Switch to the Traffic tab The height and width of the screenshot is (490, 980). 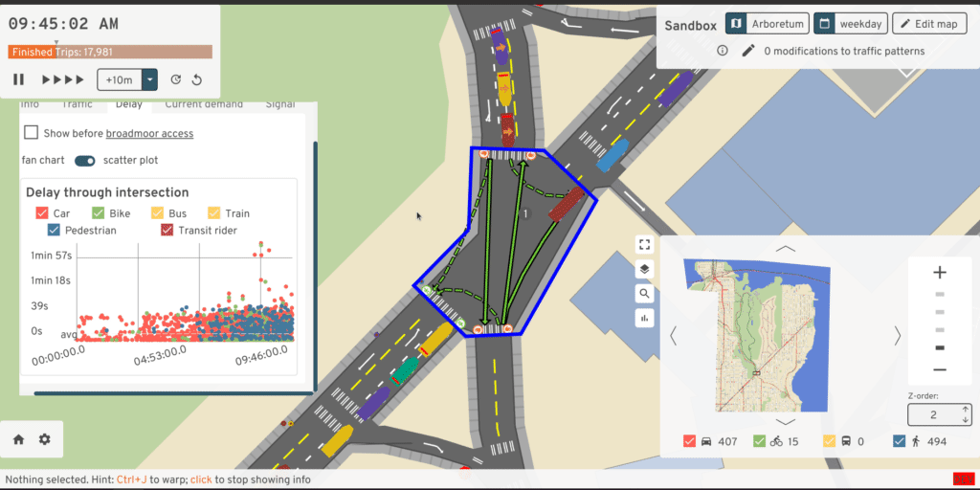77,104
